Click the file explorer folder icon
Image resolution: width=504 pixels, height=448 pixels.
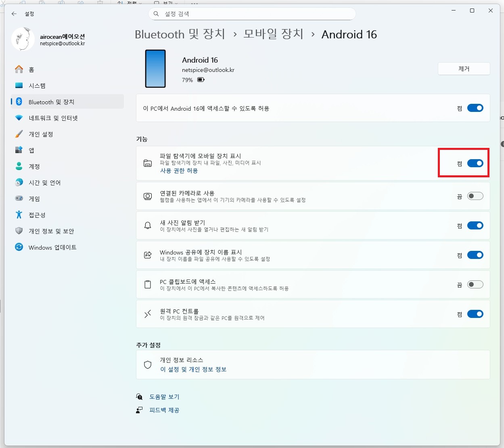148,163
